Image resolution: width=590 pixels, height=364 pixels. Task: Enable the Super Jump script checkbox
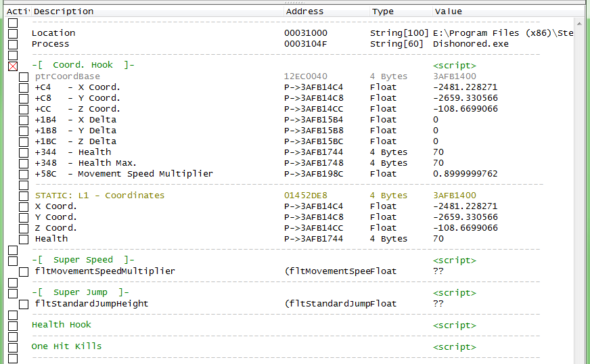13,294
